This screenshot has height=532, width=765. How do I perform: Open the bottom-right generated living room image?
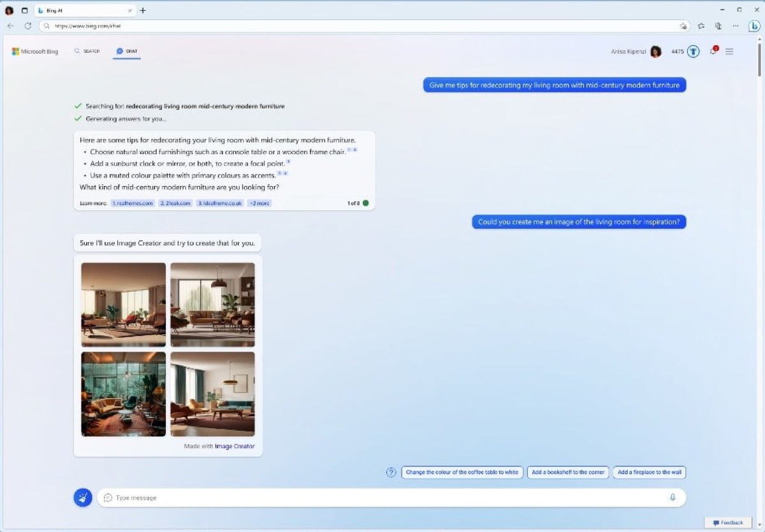coord(212,394)
